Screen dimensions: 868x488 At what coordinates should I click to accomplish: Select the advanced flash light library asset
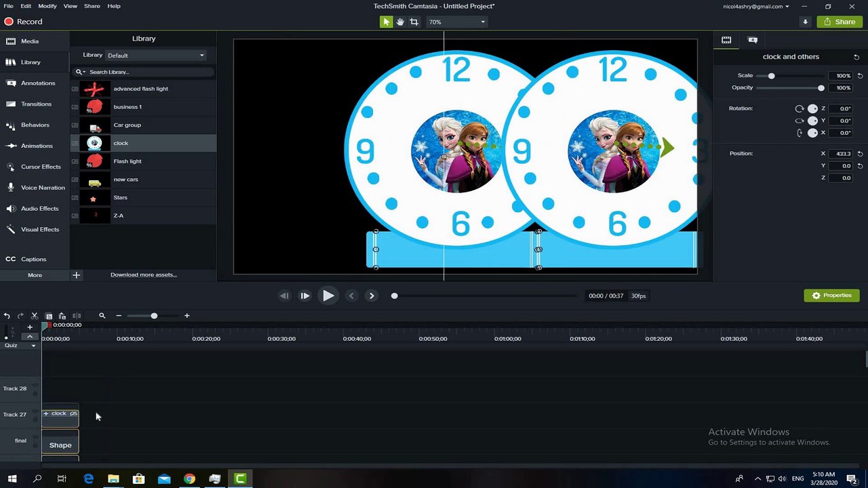pos(144,89)
